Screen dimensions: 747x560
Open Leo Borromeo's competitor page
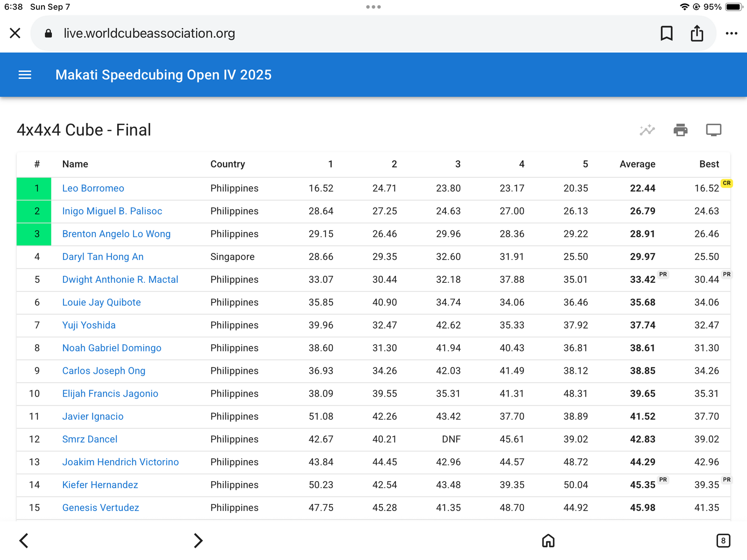tap(93, 188)
